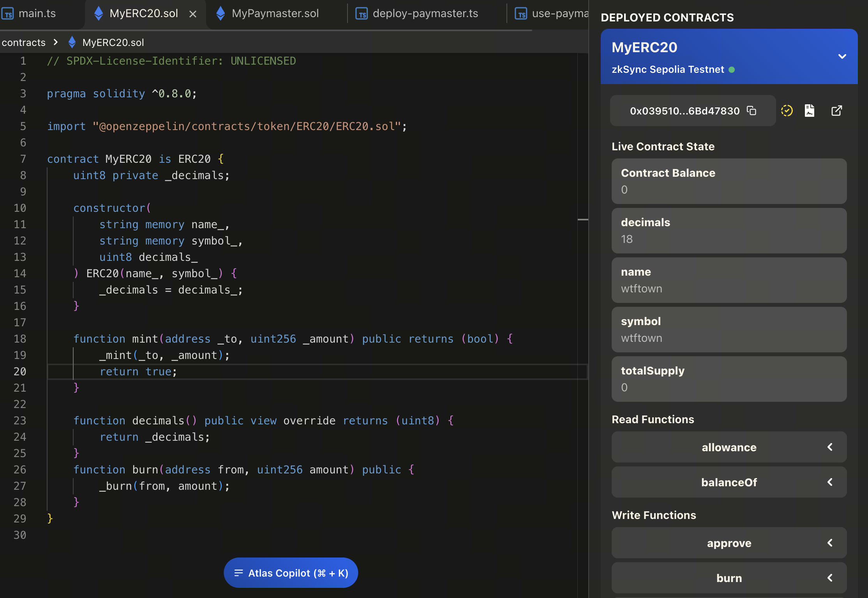Click the TS icon on main.ts tab
Screen dimensions: 868x598
click(8, 14)
